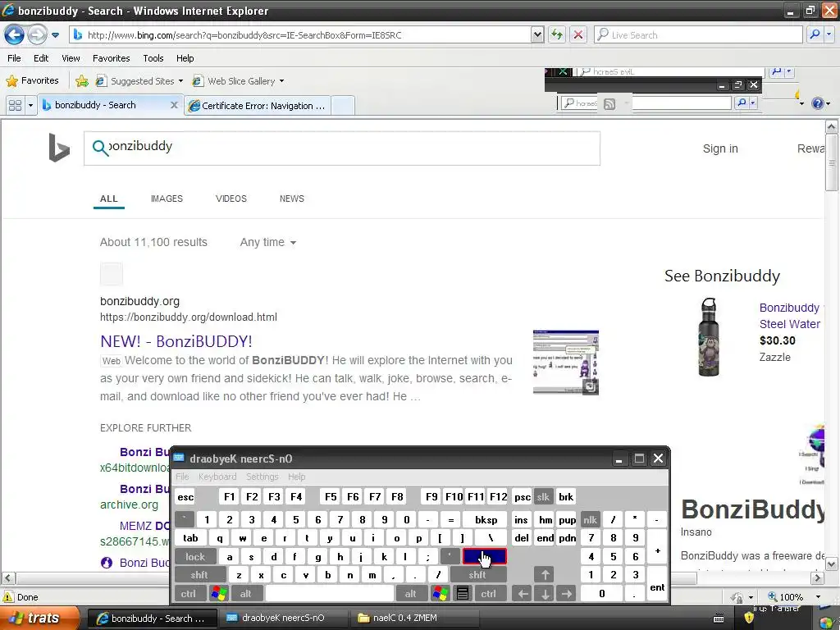Open the Bonzibuddy Steel Water bottle link
This screenshot has width=840, height=630.
click(x=790, y=316)
